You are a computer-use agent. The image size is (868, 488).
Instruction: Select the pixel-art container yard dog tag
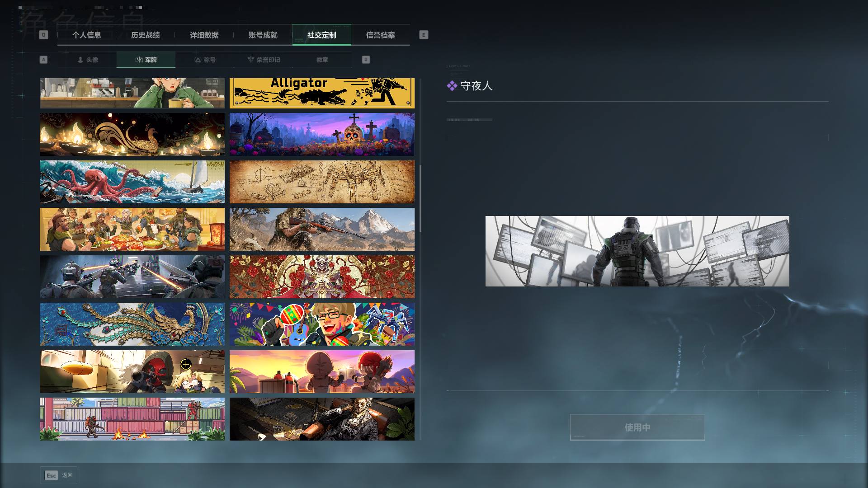pos(132,419)
